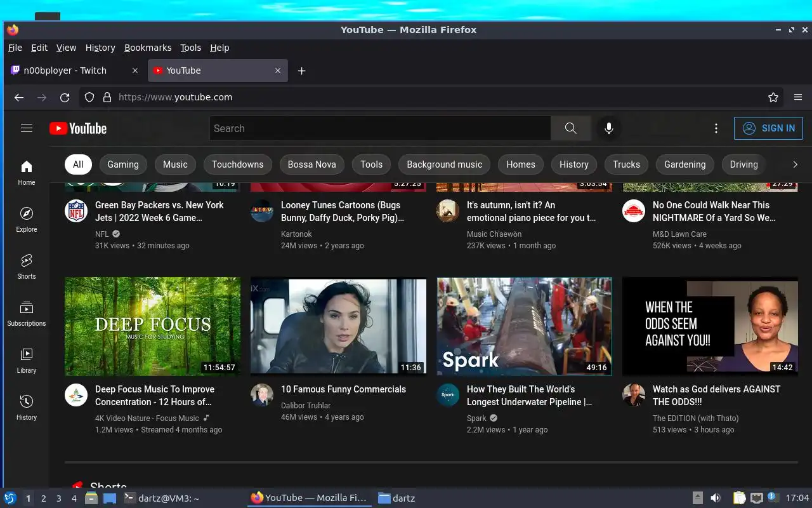The height and width of the screenshot is (508, 812).
Task: Open the Edit menu
Action: pyautogui.click(x=39, y=48)
